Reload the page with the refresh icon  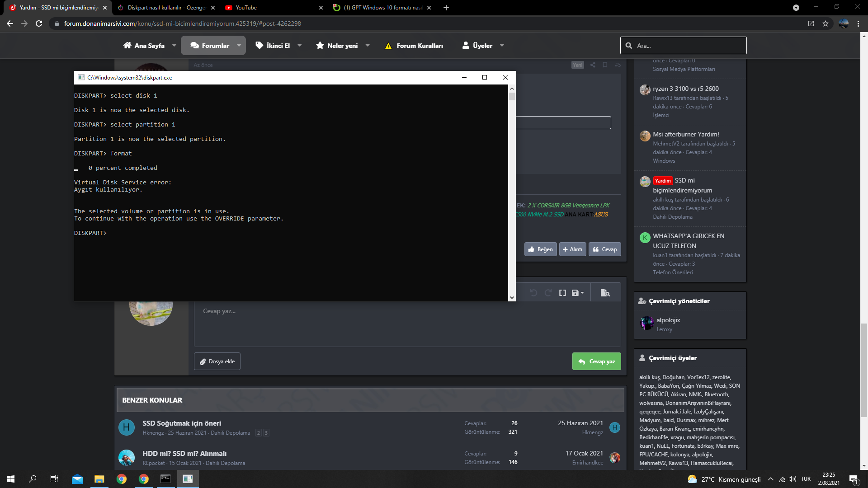click(x=39, y=23)
